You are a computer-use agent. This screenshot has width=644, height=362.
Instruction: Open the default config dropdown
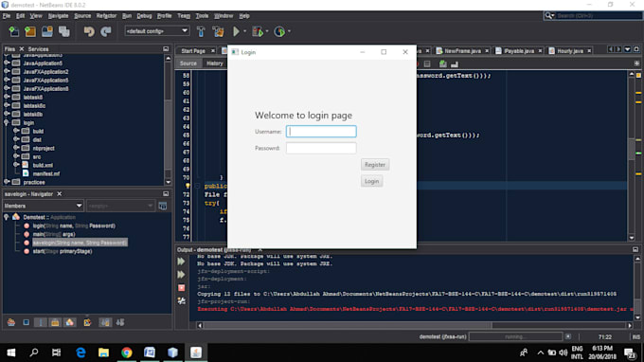click(x=156, y=31)
